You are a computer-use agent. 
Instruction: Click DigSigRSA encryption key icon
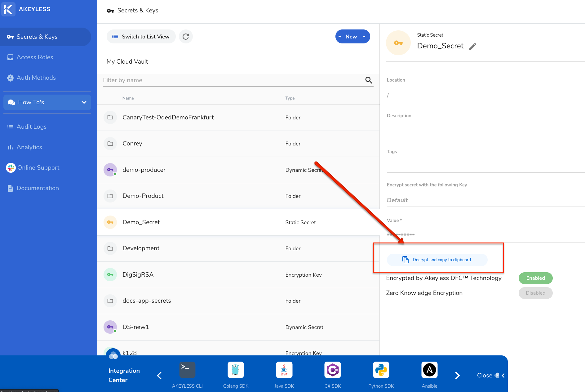(110, 275)
